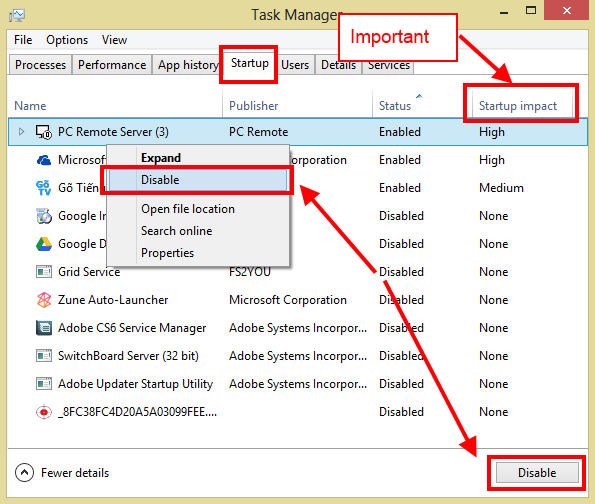Click the Medium startup impact value
Screen dimensions: 595x504
click(x=501, y=188)
